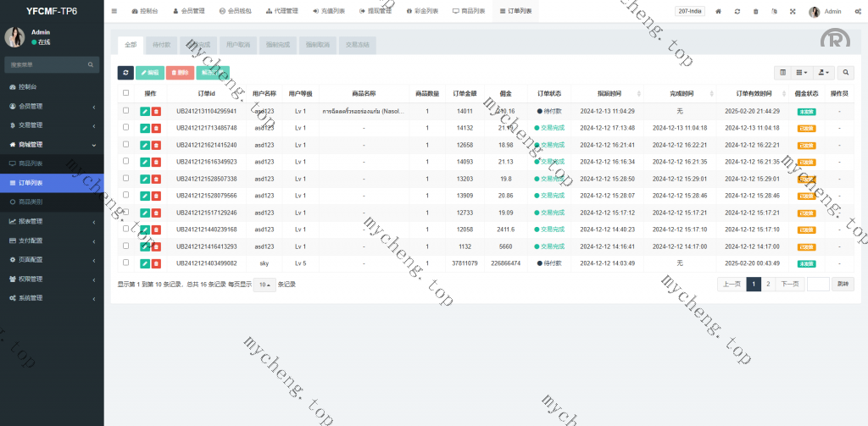
Task: Click the settings gears icon at top right
Action: [x=857, y=12]
